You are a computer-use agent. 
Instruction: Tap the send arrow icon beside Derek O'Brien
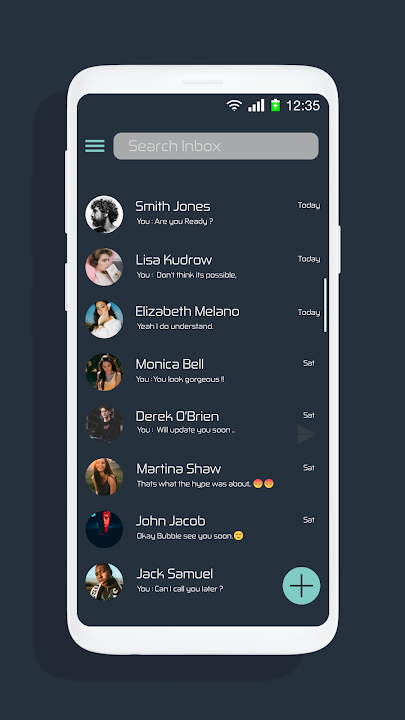[306, 434]
